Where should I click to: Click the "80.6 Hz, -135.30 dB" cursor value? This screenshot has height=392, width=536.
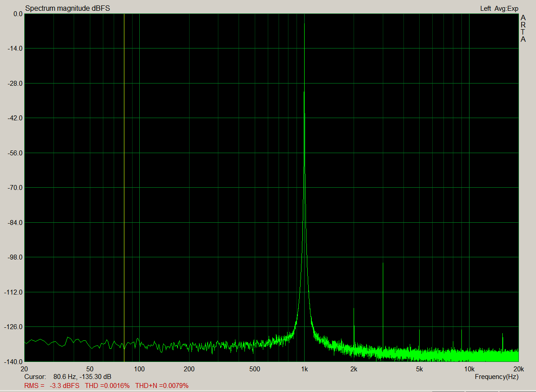(82, 377)
